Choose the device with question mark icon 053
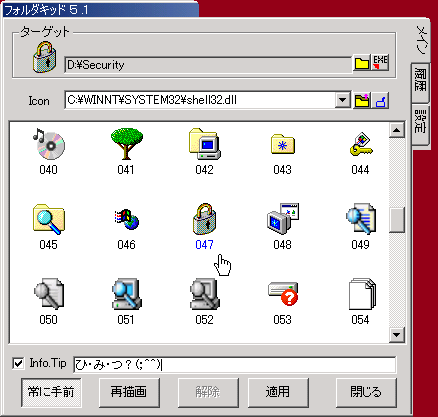 pyautogui.click(x=283, y=294)
